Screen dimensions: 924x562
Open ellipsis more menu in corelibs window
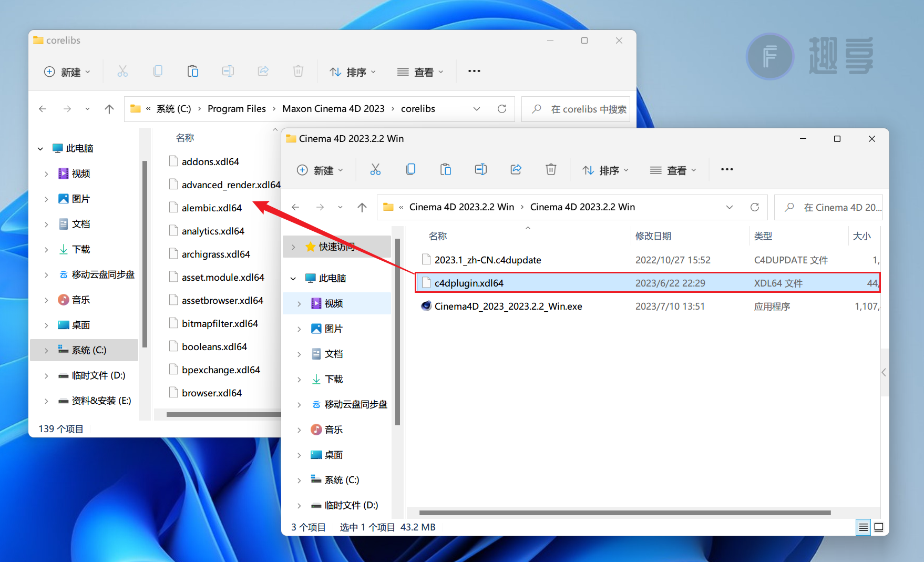click(474, 71)
